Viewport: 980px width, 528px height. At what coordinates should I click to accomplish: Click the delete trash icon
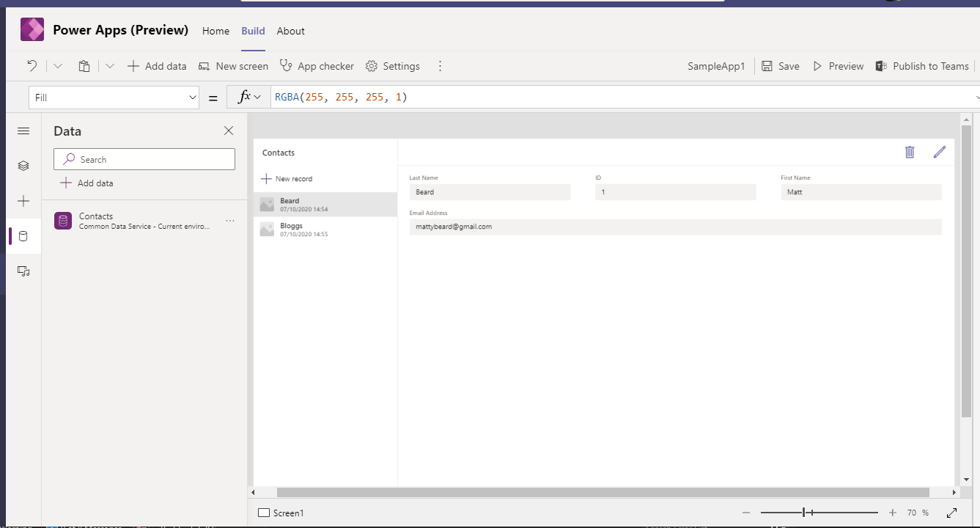point(910,152)
